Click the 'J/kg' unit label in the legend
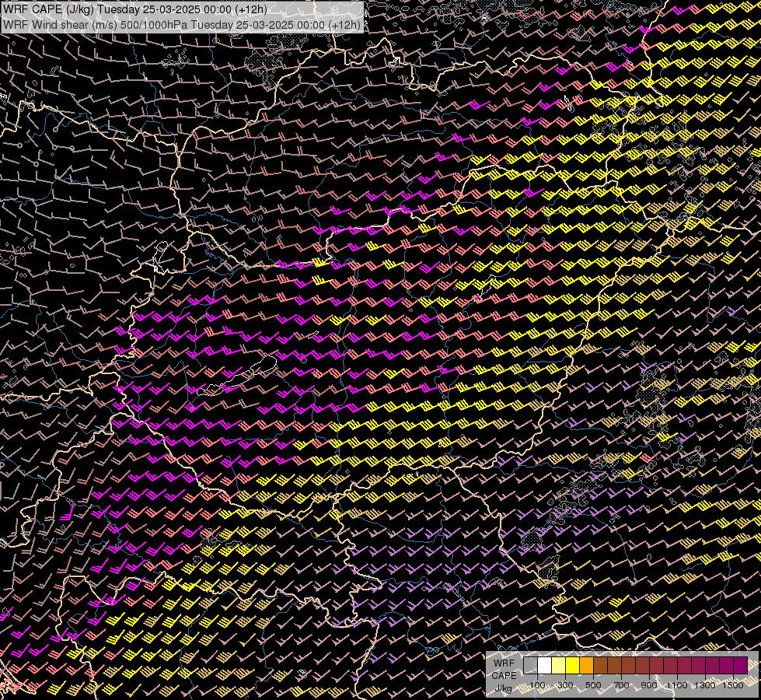Image resolution: width=761 pixels, height=700 pixels. (x=503, y=688)
